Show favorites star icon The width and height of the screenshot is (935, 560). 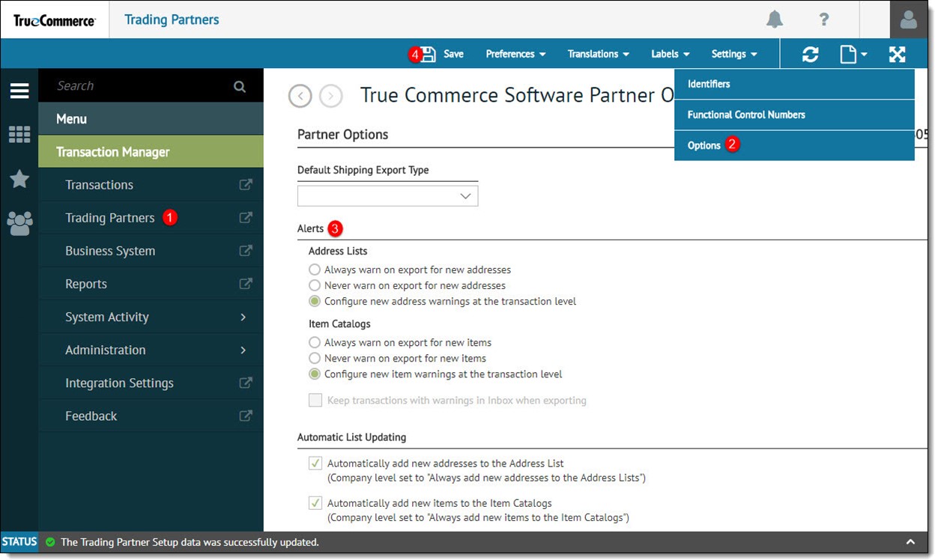[19, 179]
